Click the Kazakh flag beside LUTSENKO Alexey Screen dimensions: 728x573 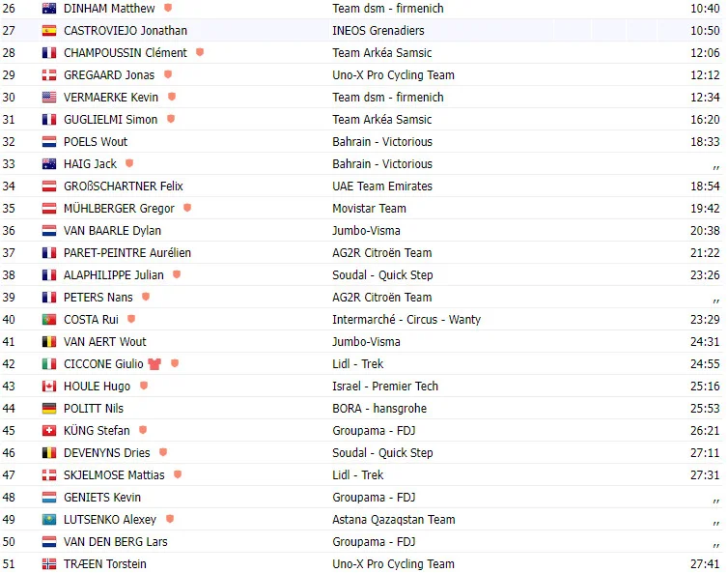pos(48,520)
